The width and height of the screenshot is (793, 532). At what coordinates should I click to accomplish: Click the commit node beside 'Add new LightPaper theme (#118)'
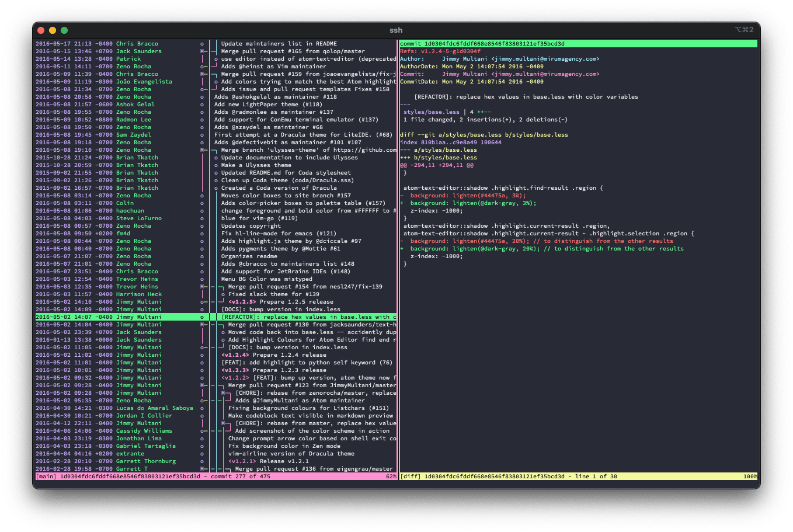202,105
